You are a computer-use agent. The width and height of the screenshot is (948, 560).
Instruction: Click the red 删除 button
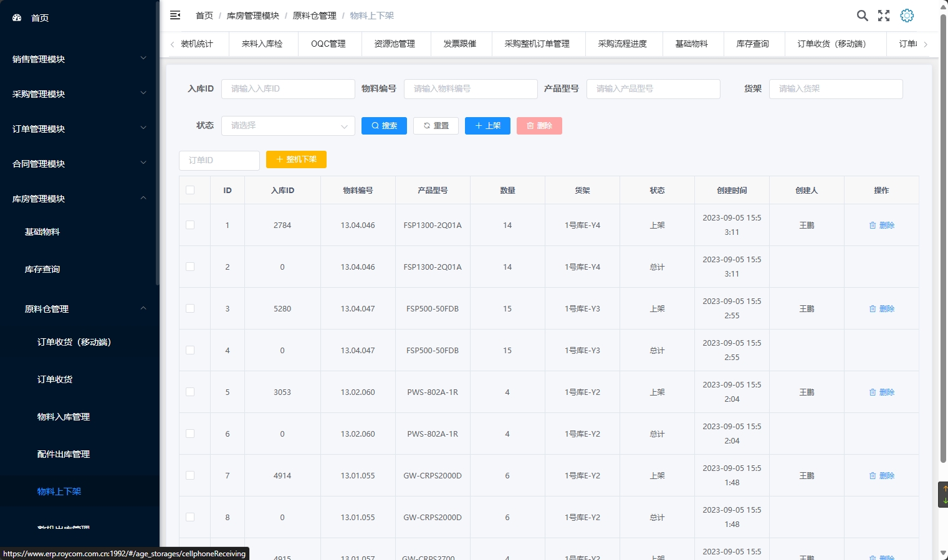pos(540,126)
